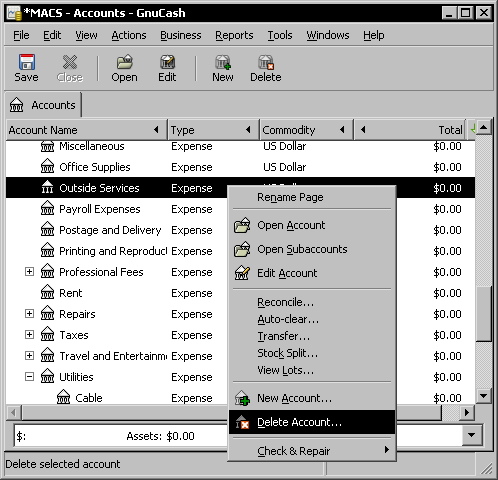
Task: Click the Office Supplies account icon
Action: tap(47, 167)
